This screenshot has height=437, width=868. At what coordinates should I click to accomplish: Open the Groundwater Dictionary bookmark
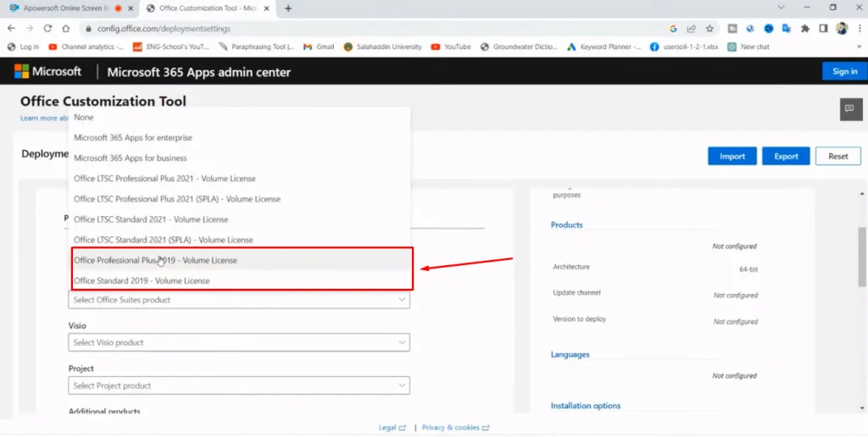click(x=519, y=47)
